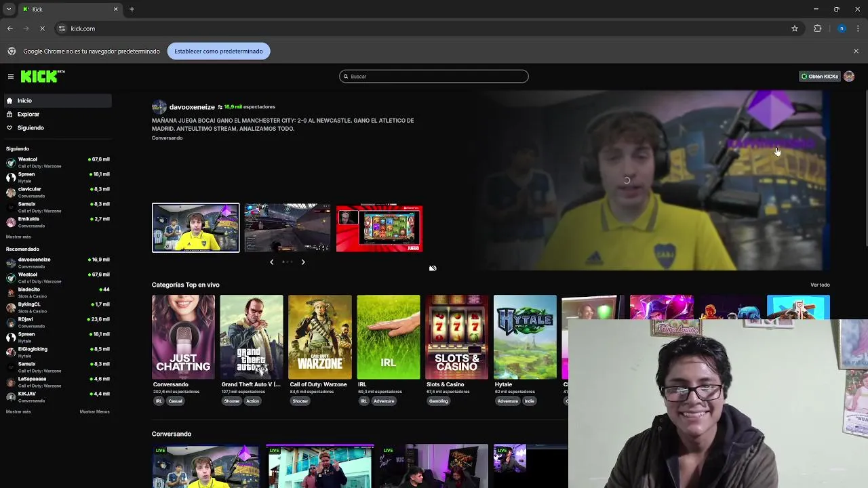Viewport: 868px width, 488px height.
Task: Open the IRL grass category card
Action: (x=389, y=337)
